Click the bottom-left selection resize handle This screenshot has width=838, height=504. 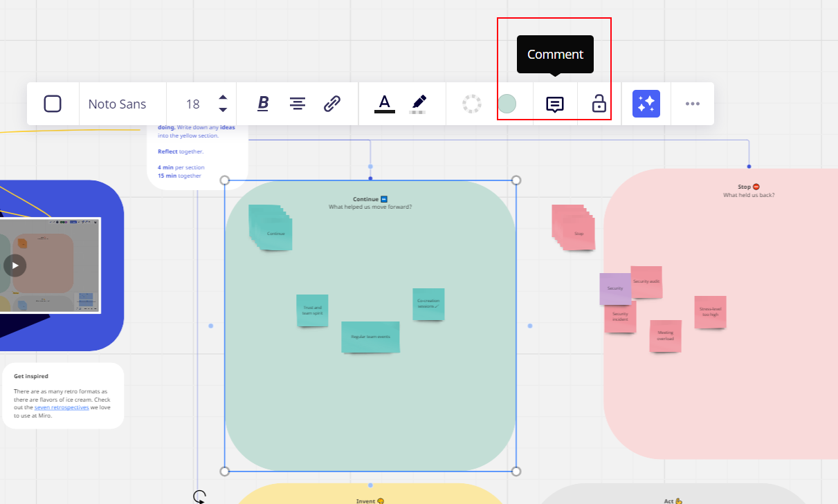click(x=224, y=471)
